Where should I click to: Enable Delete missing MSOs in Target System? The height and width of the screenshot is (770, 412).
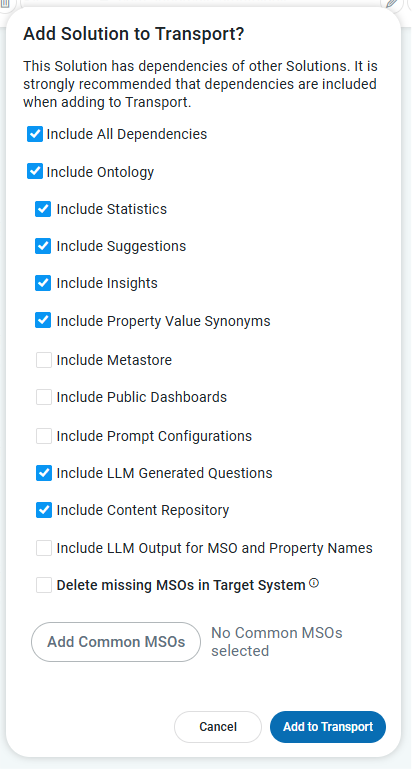coord(44,585)
